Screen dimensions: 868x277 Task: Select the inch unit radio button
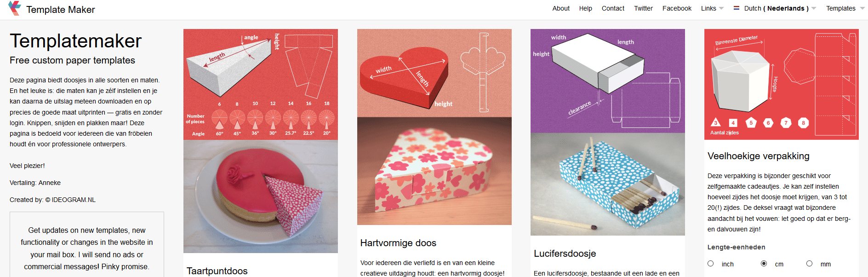click(711, 264)
